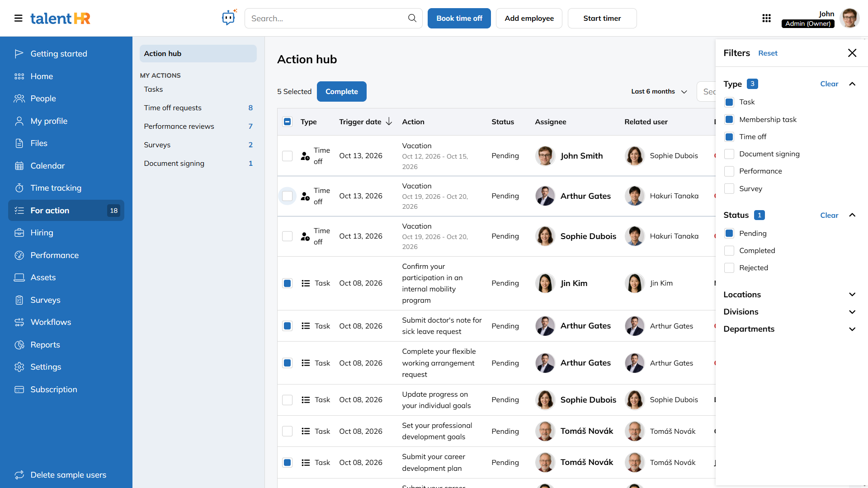Viewport: 868px width, 488px height.
Task: Open Assets section
Action: pos(66,277)
